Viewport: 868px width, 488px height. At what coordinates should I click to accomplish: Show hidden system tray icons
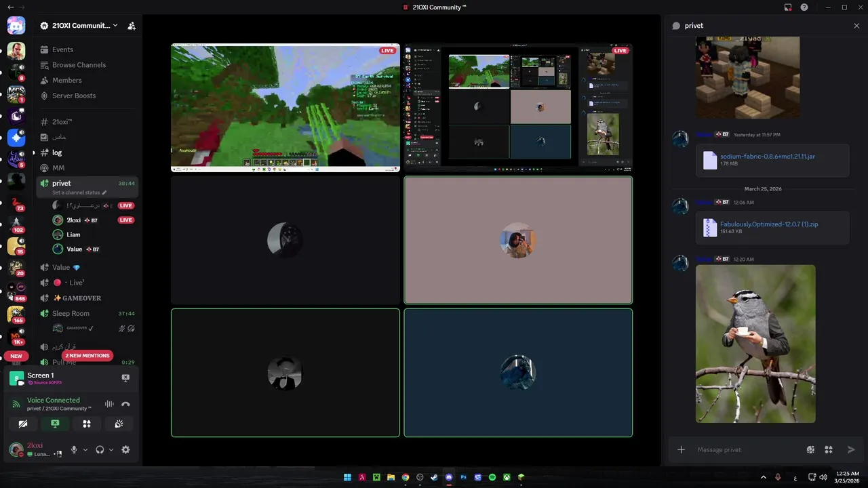763,477
